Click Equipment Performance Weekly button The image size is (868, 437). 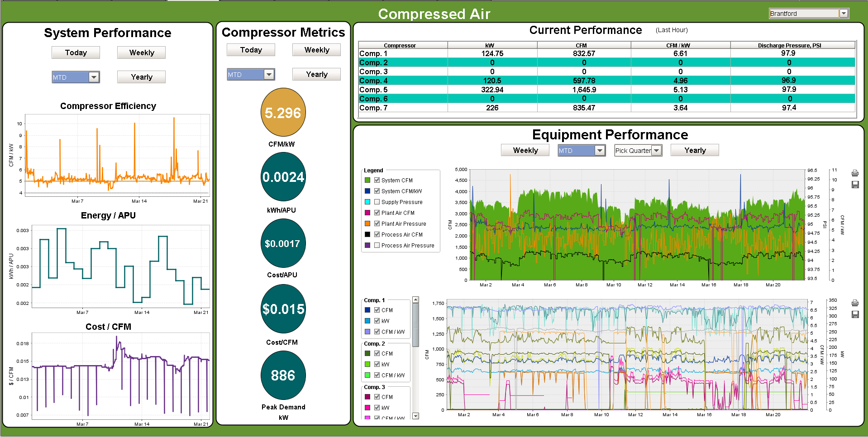525,150
